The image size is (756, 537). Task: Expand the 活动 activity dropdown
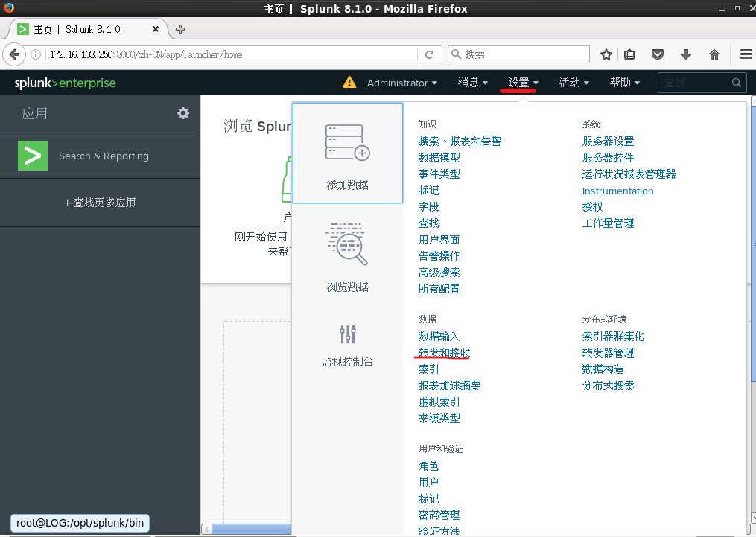pos(574,83)
